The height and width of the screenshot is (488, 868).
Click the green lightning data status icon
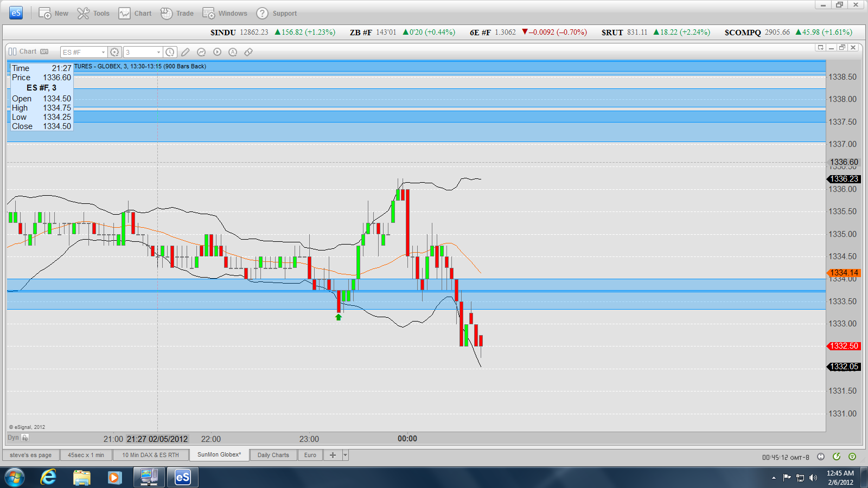pyautogui.click(x=837, y=457)
